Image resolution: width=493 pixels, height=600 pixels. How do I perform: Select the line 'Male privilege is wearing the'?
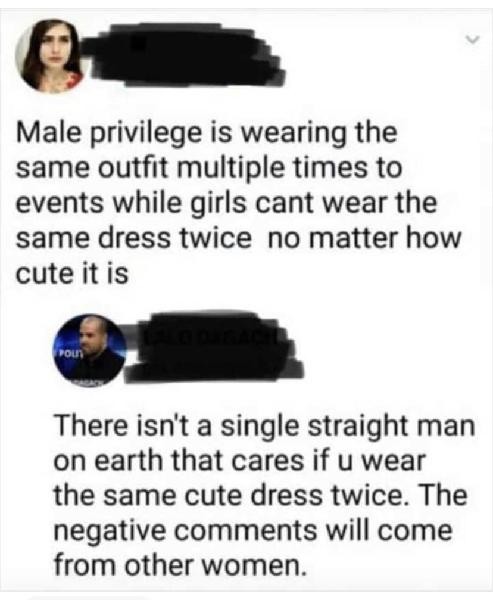tap(206, 134)
